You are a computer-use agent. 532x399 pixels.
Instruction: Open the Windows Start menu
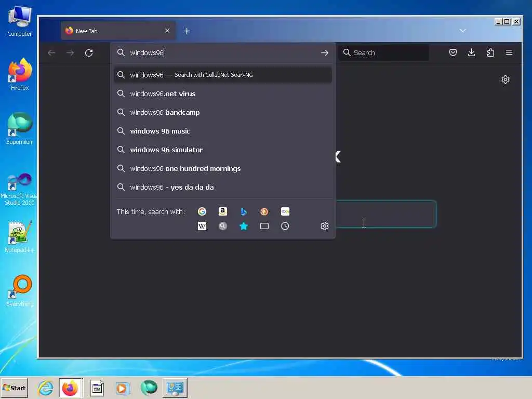(14, 388)
